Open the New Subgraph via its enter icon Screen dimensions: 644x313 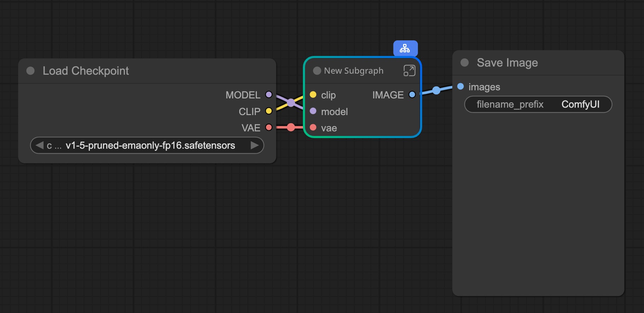tap(409, 70)
